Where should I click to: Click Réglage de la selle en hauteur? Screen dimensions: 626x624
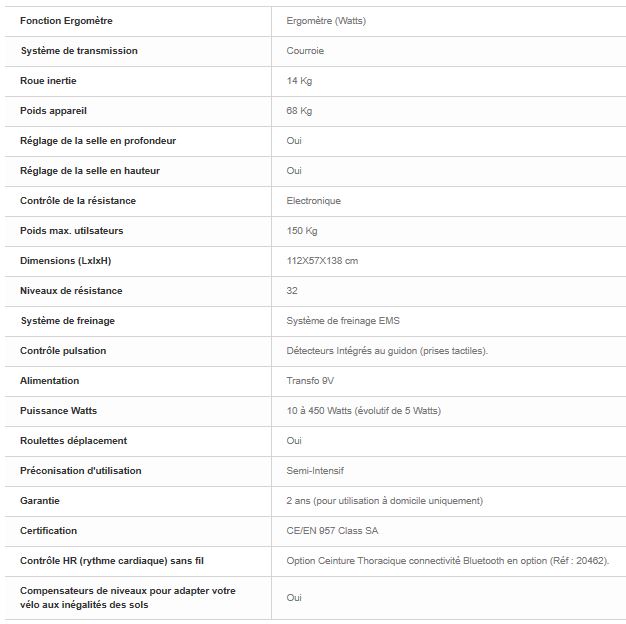(90, 171)
